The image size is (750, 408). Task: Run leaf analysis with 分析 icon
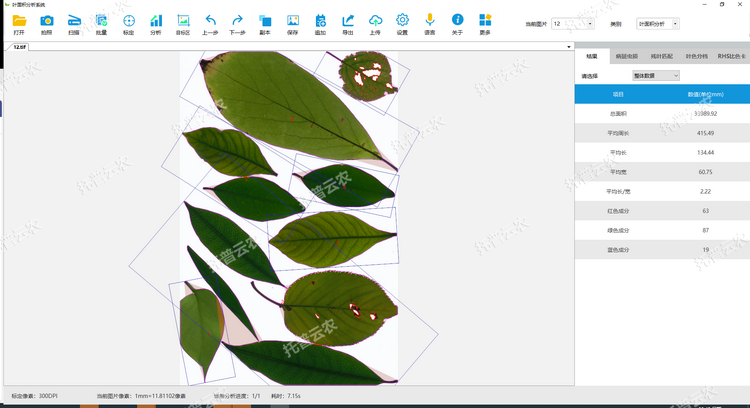tap(155, 21)
